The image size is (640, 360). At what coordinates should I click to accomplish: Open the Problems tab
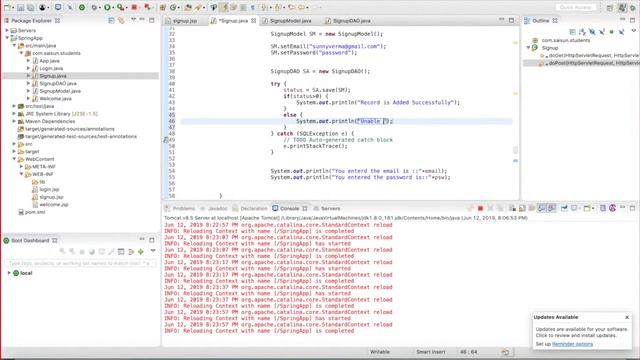coord(184,208)
